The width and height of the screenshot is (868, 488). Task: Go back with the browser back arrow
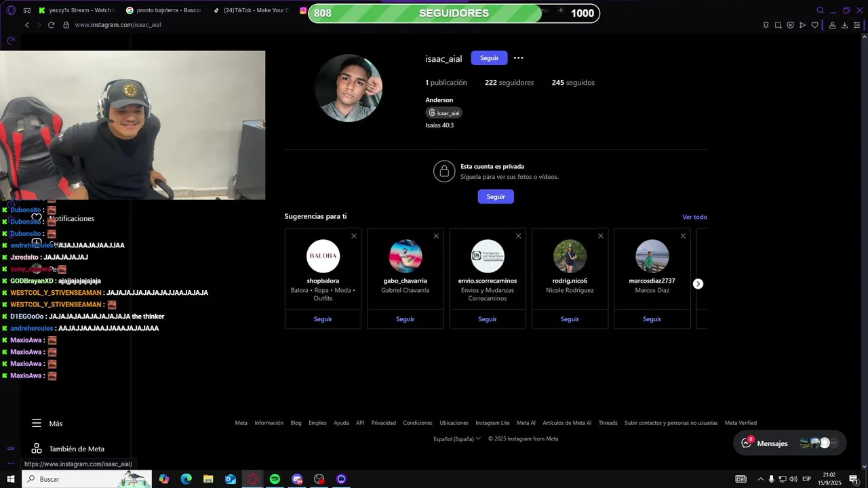coord(27,25)
